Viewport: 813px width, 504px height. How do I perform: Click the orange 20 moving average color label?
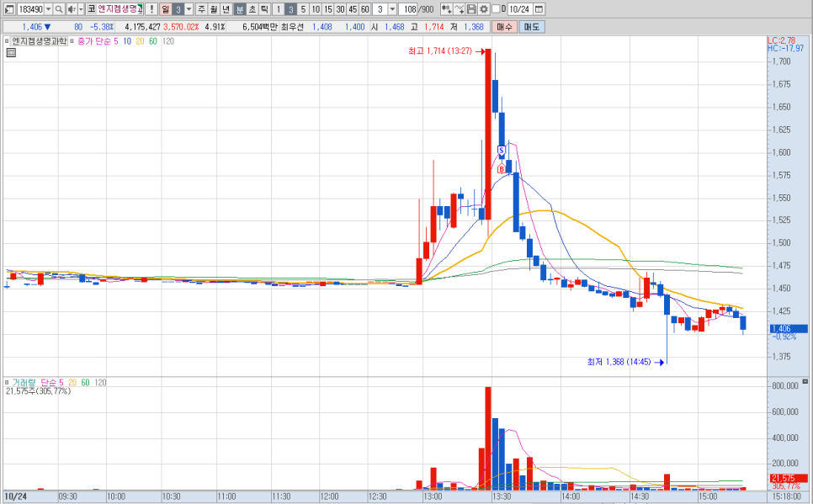coord(140,41)
